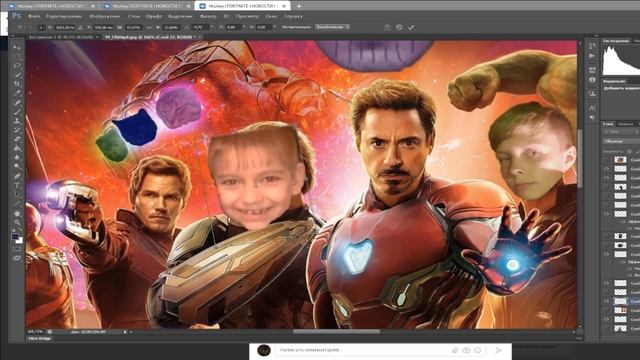Image resolution: width=640 pixels, height=360 pixels.
Task: Toggle relative positioning triangle in options bar
Action: click(80, 27)
